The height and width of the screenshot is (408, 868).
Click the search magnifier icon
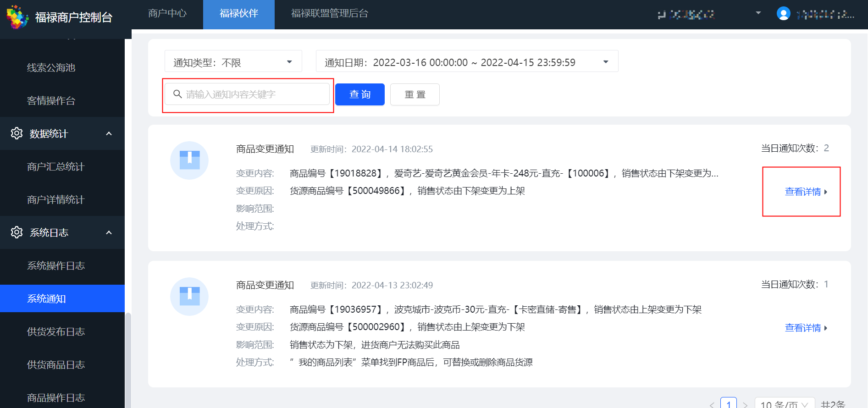[x=177, y=94]
